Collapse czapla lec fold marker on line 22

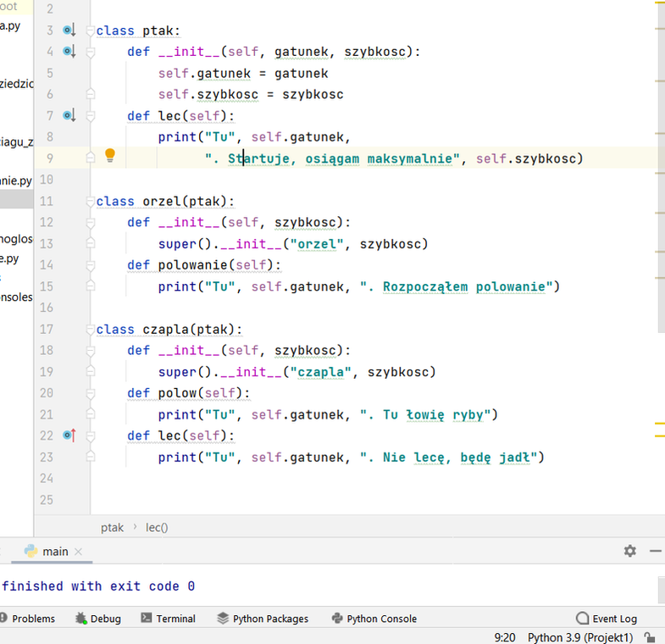pos(90,436)
